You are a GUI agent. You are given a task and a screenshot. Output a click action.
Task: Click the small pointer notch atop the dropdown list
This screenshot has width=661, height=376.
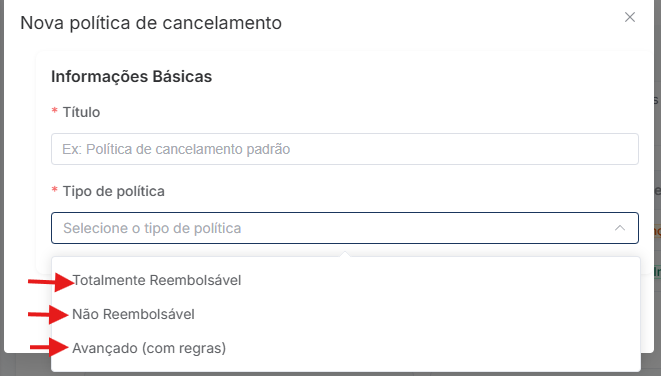tap(345, 254)
